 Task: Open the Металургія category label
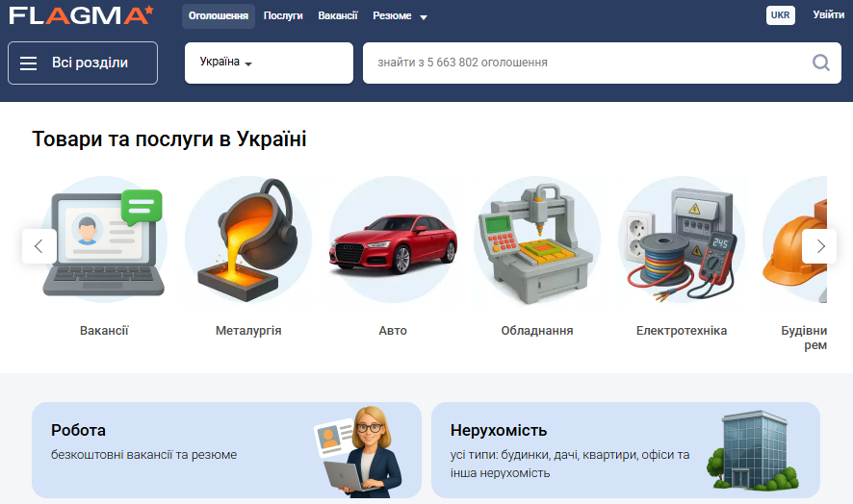click(x=248, y=331)
